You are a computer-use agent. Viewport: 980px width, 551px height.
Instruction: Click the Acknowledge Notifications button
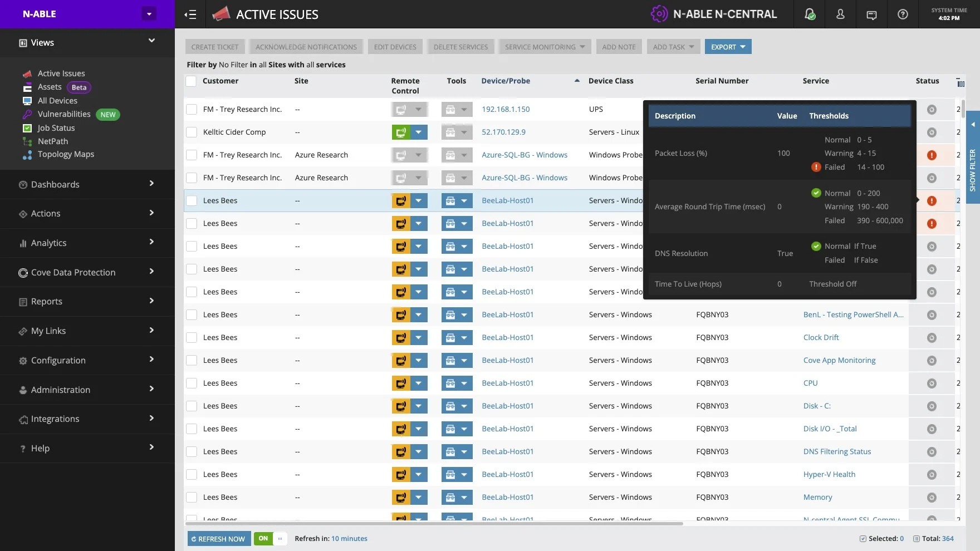pos(306,47)
